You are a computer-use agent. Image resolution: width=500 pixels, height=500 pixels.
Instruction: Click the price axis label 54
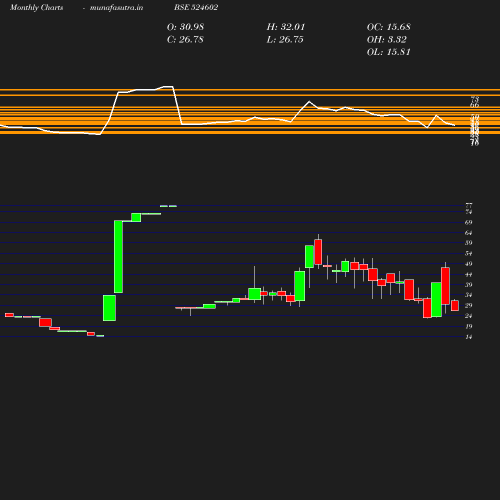point(469,253)
